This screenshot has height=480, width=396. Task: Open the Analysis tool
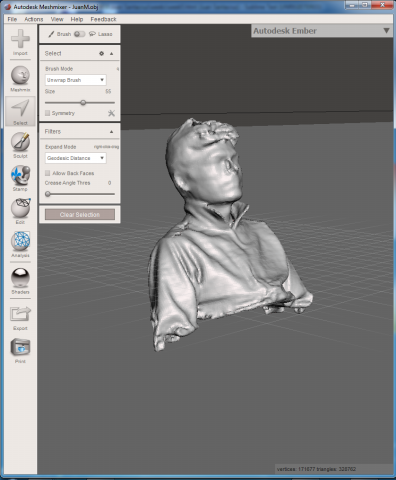click(20, 244)
